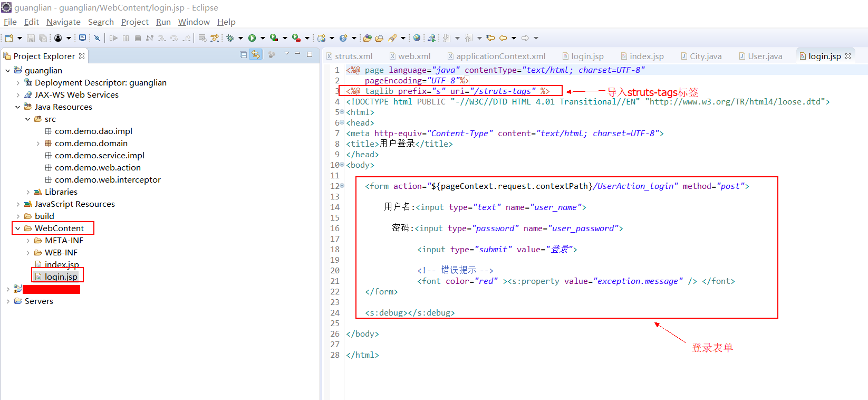Toggle Link with Editor in Project Explorer
The image size is (868, 400).
click(256, 54)
